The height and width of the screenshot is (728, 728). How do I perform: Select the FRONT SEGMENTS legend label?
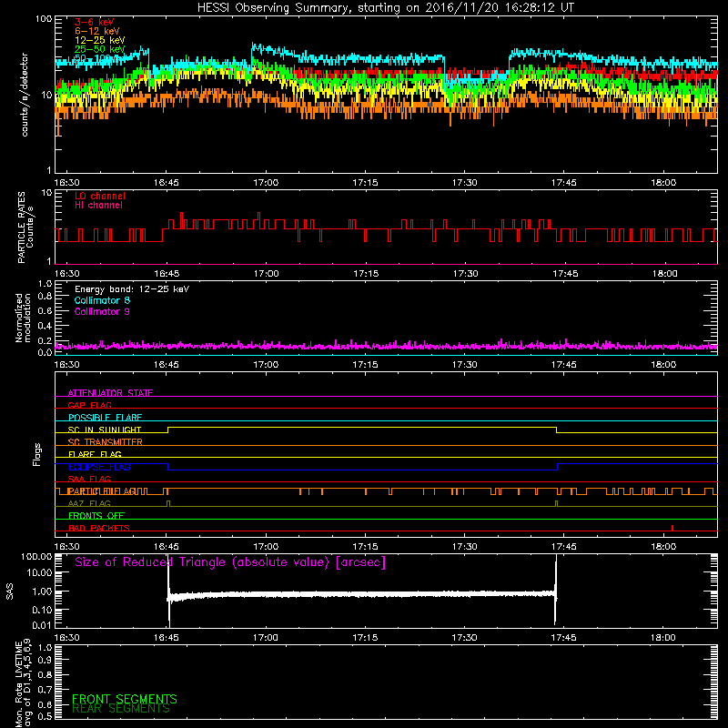[125, 699]
